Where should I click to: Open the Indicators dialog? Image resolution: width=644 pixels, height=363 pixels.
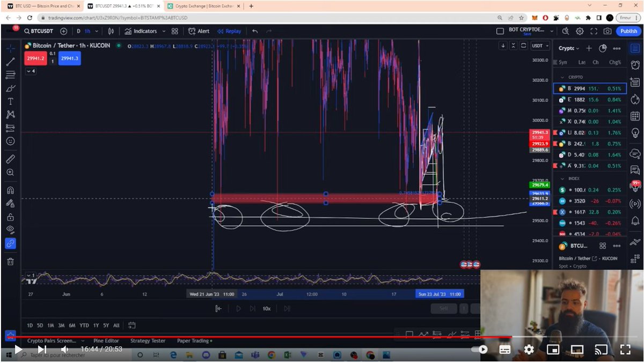click(x=141, y=31)
